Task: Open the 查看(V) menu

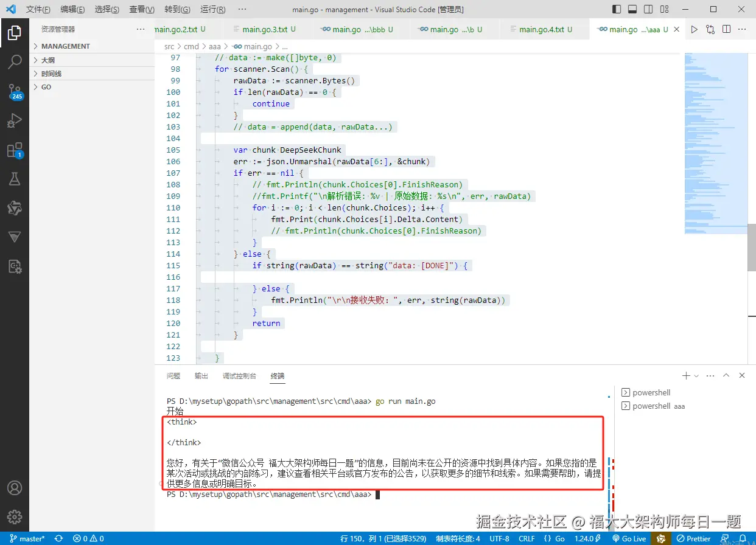Action: 142,9
